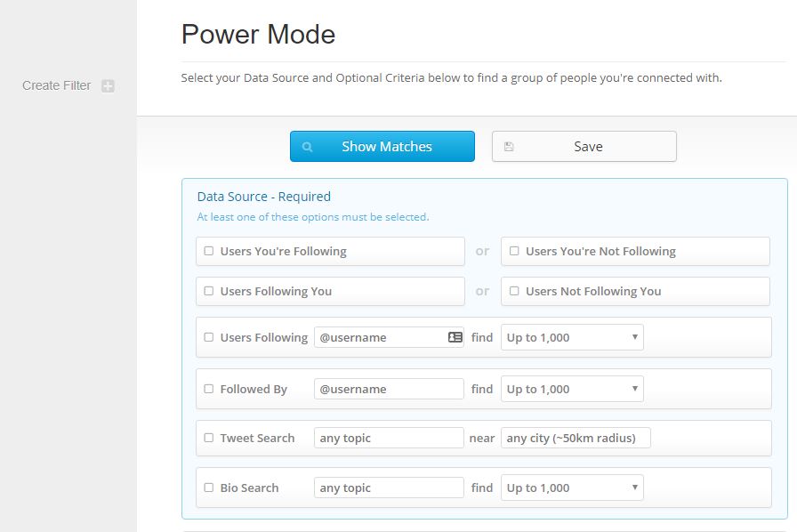Click the Tweet Search any topic field
797x532 pixels.
click(389, 438)
